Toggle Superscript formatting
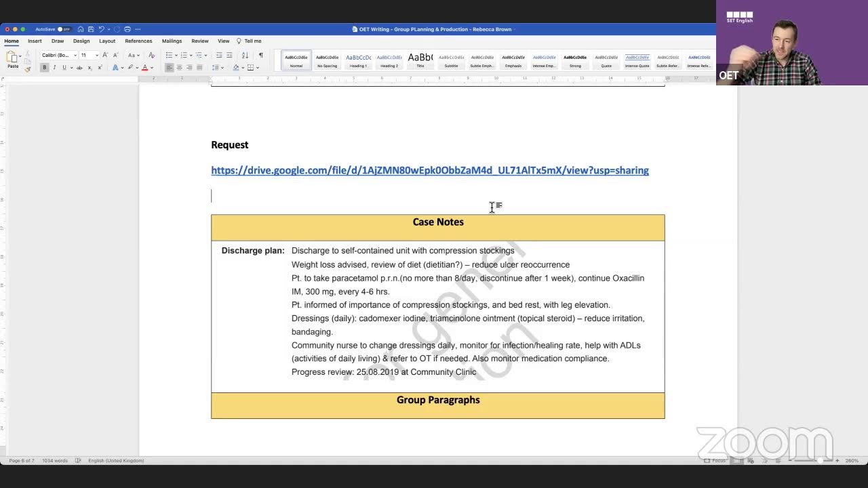Screen dimensions: 868x488 [x=100, y=68]
